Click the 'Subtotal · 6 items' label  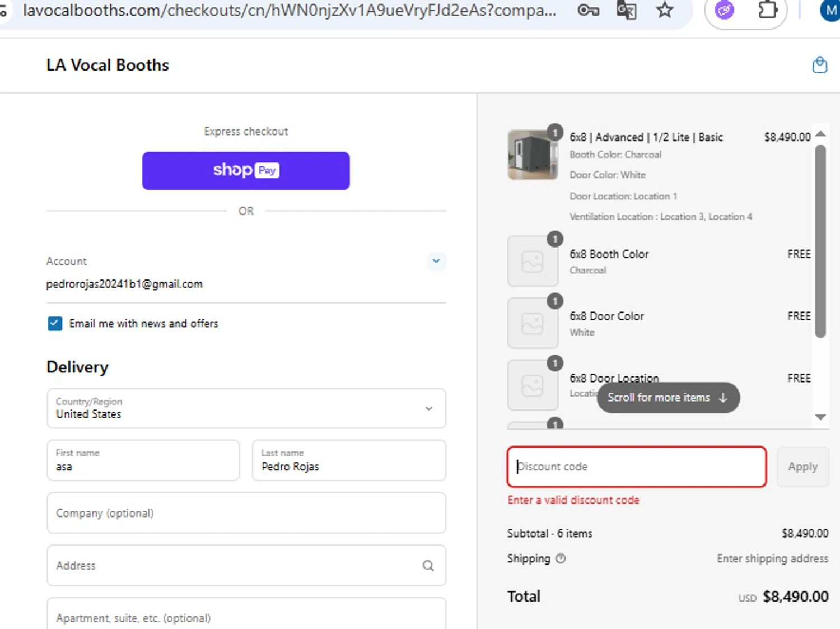(550, 533)
